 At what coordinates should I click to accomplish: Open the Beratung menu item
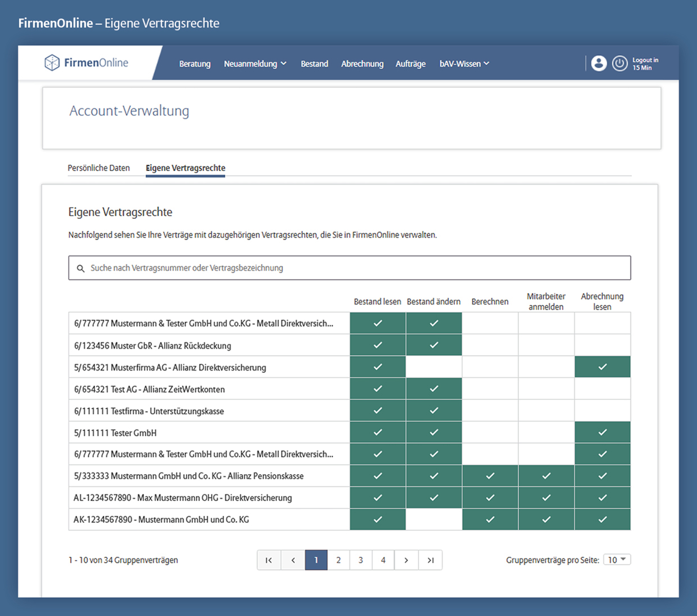coord(195,64)
